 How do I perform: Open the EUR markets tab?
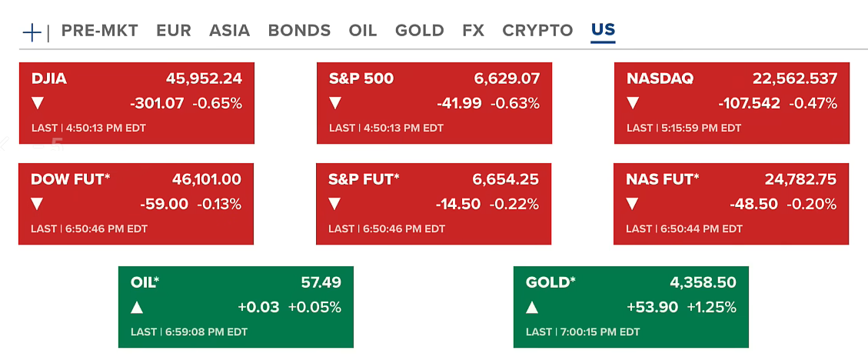173,31
